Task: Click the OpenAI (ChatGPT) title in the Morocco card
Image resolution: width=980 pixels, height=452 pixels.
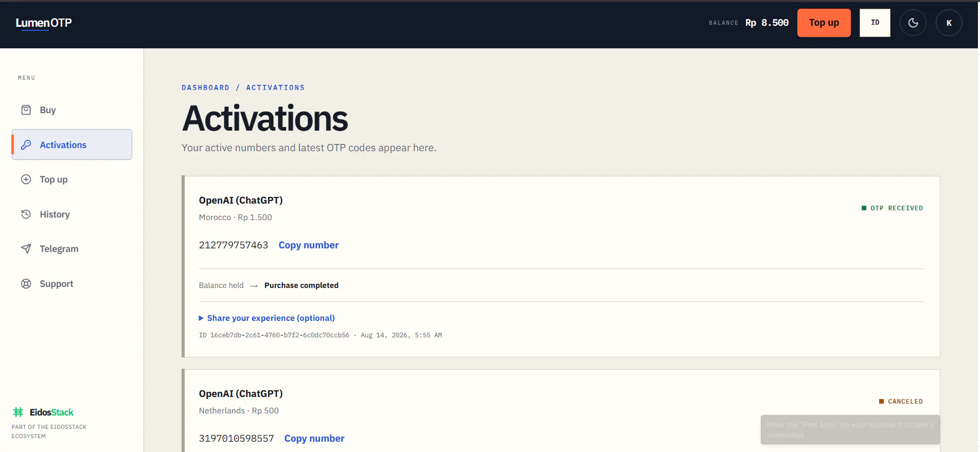Action: 241,200
